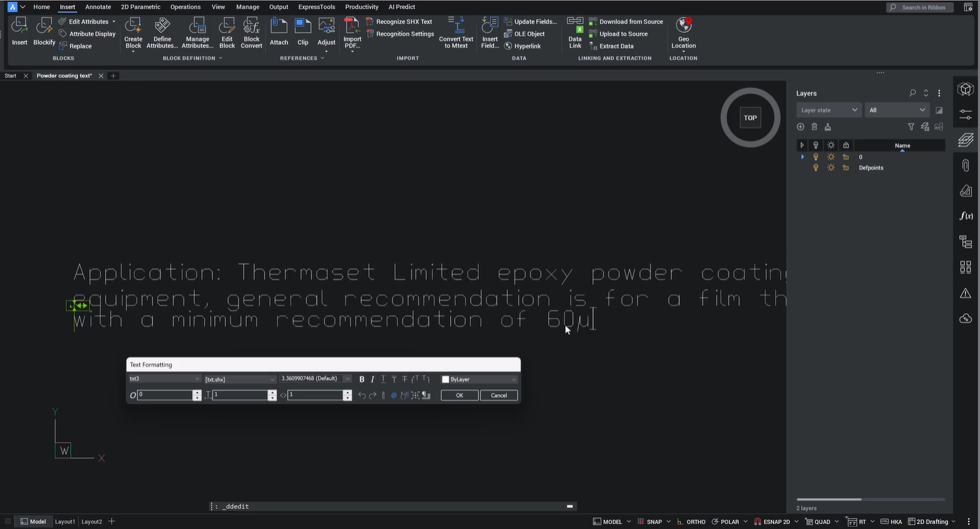The height and width of the screenshot is (529, 980).
Task: Click the layer filter funnel icon
Action: pos(911,127)
